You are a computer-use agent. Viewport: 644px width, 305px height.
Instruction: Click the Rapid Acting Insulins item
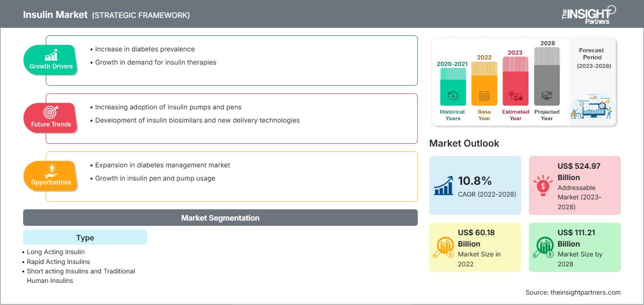pos(58,262)
